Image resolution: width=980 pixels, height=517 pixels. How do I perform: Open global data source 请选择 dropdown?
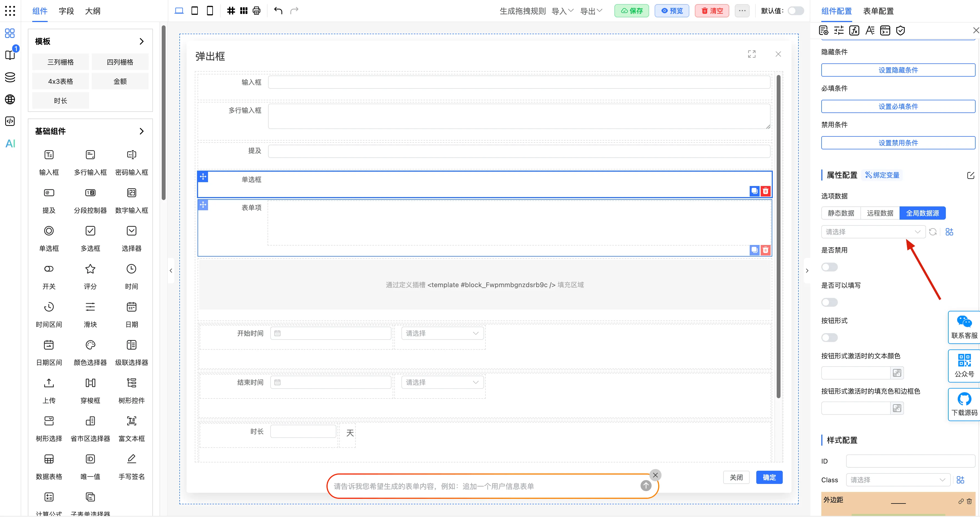(x=873, y=232)
